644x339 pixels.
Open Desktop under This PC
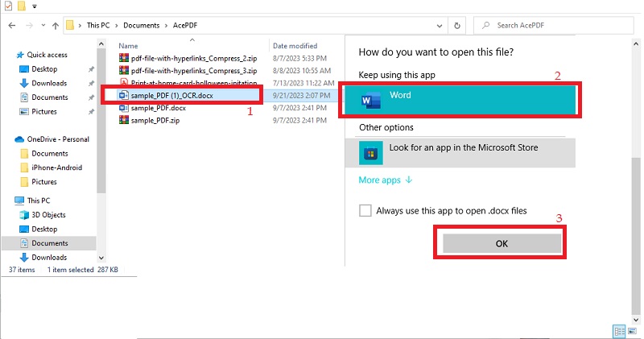pos(44,229)
